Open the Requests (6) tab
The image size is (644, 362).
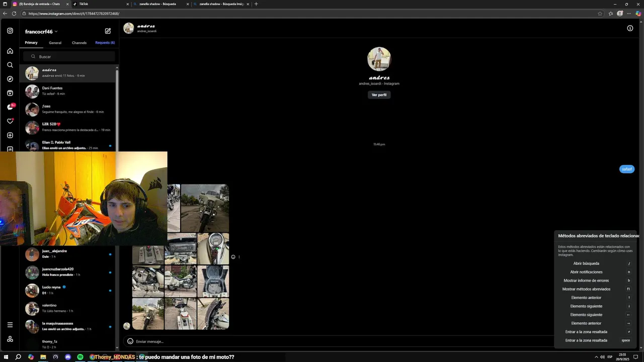[x=105, y=43]
